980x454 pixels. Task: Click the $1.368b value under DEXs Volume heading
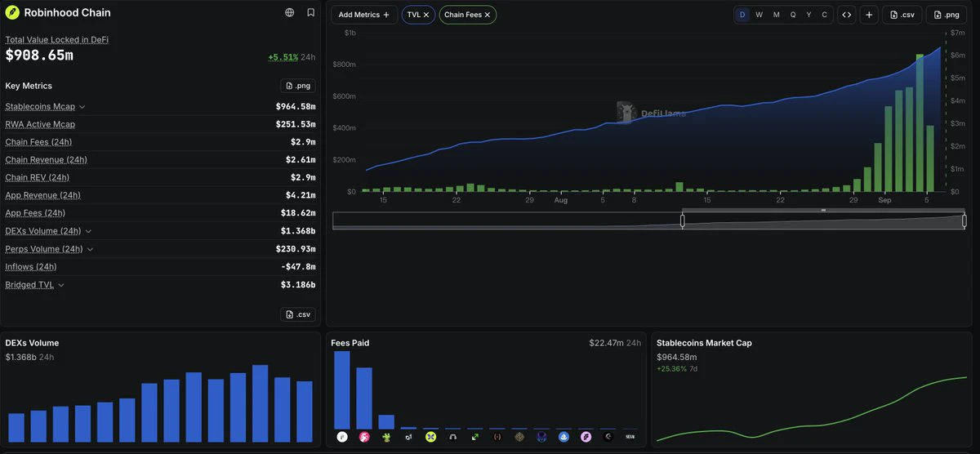click(x=21, y=357)
